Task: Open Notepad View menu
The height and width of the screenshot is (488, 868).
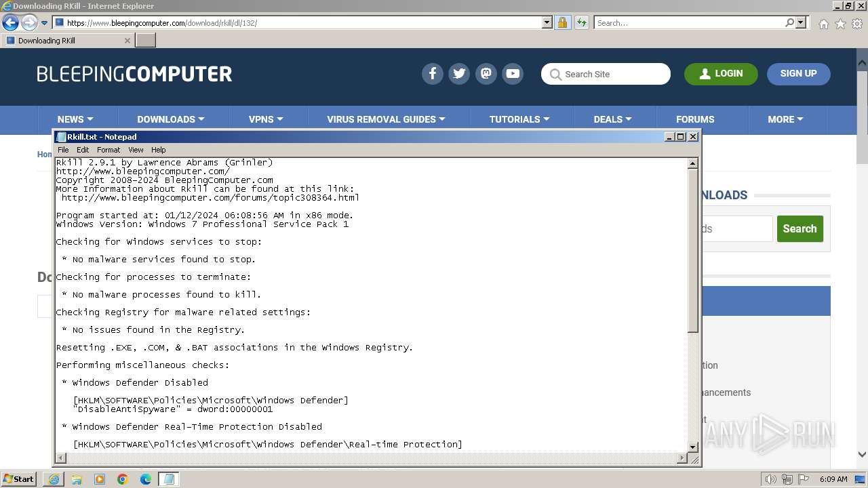Action: (x=136, y=150)
